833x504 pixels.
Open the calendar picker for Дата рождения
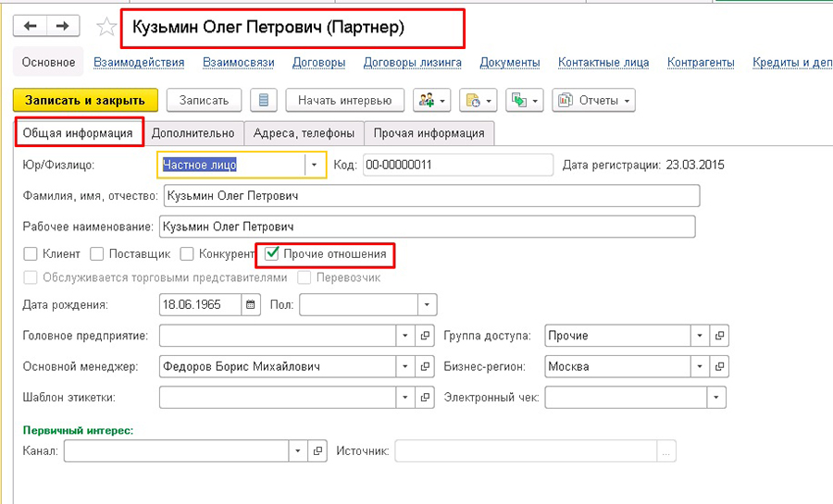coord(251,305)
